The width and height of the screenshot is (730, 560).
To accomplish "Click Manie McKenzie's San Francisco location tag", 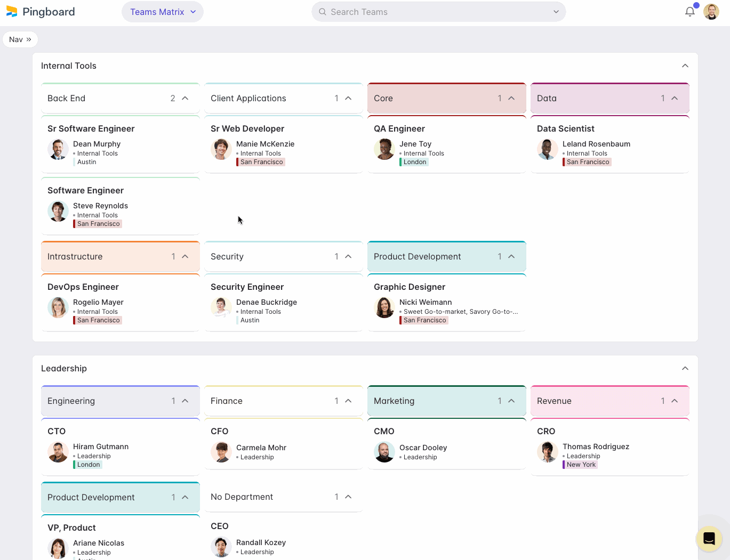I will click(261, 162).
